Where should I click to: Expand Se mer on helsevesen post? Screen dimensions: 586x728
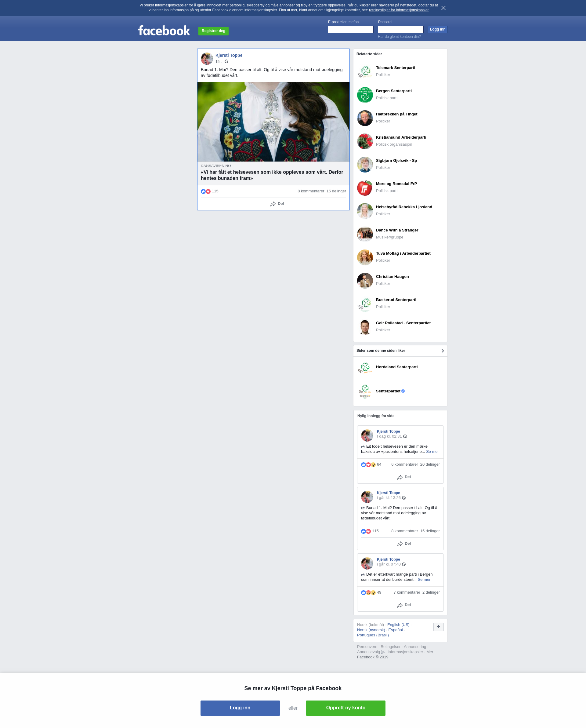click(x=432, y=451)
